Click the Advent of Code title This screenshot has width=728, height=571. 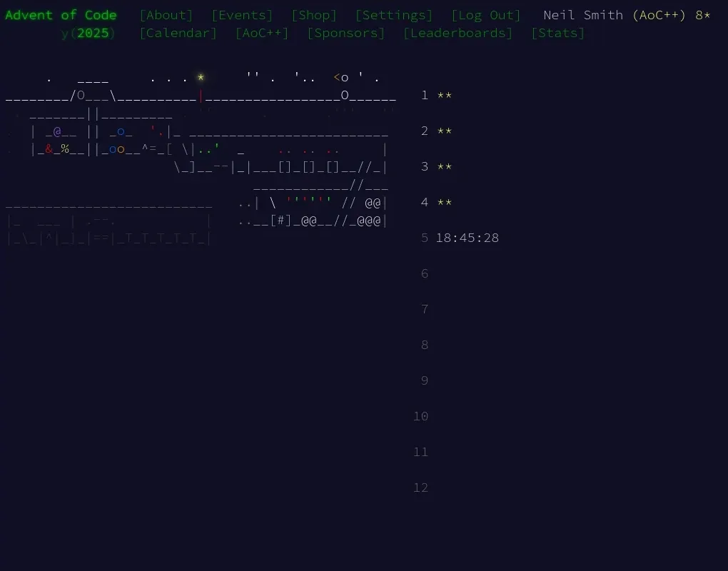coord(61,14)
